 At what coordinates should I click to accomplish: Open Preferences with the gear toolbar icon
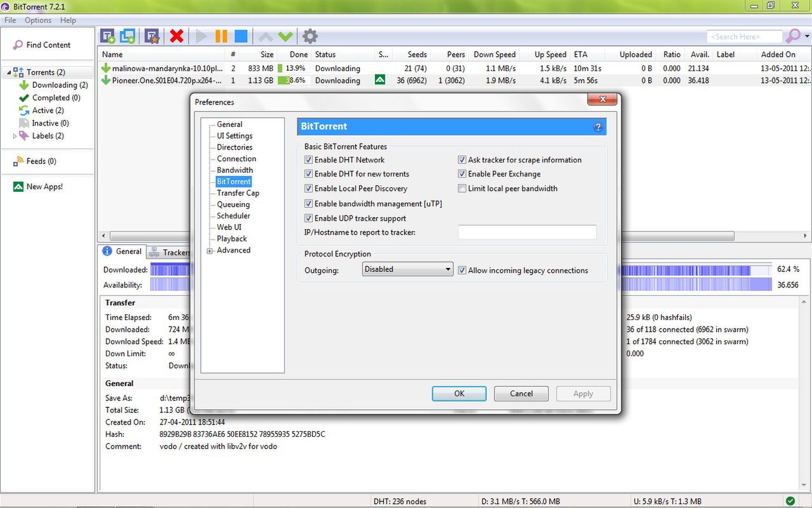click(x=310, y=36)
